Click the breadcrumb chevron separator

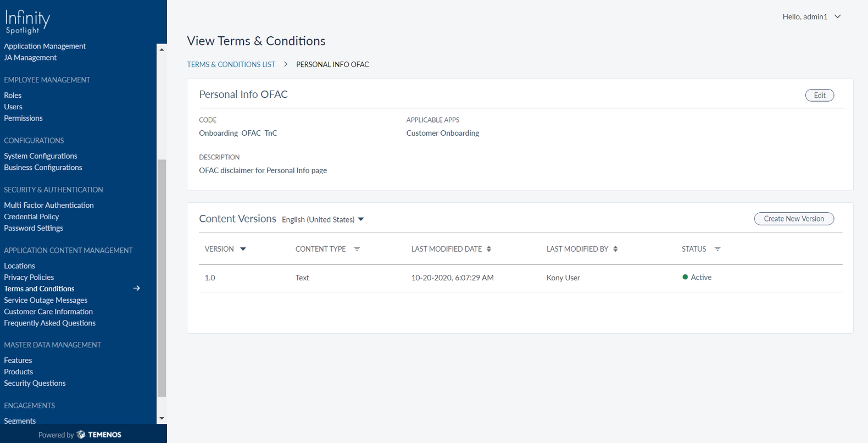[x=286, y=64]
